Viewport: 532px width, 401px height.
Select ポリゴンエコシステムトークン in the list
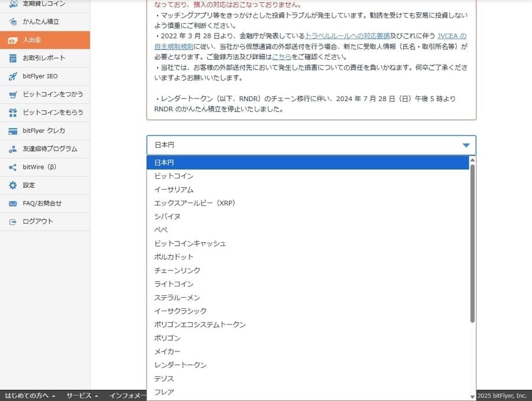click(308, 324)
